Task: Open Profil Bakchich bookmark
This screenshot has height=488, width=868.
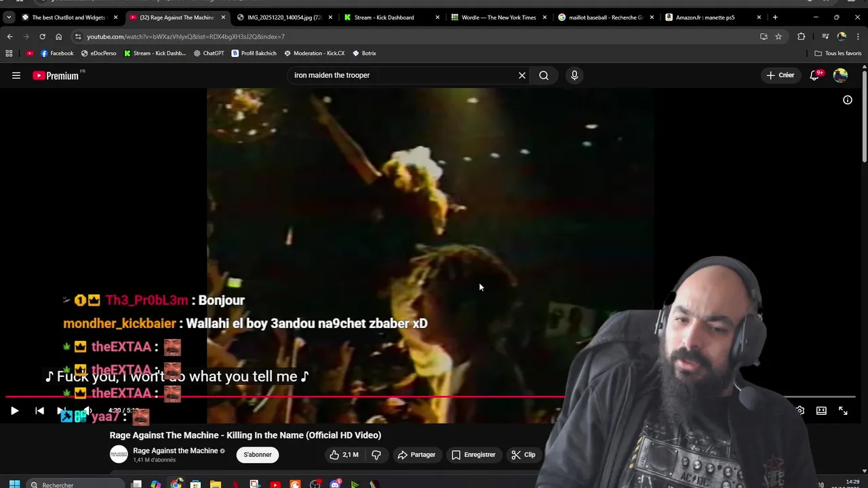Action: 254,53
